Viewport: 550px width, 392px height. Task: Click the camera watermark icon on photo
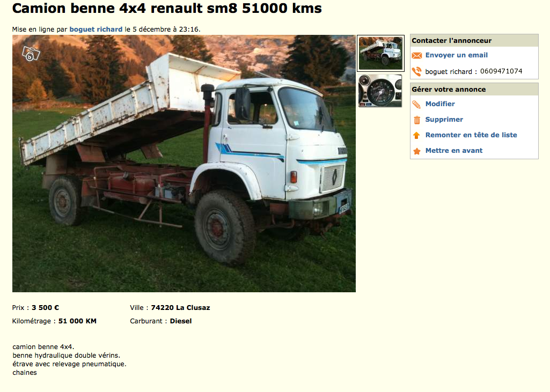(x=31, y=54)
